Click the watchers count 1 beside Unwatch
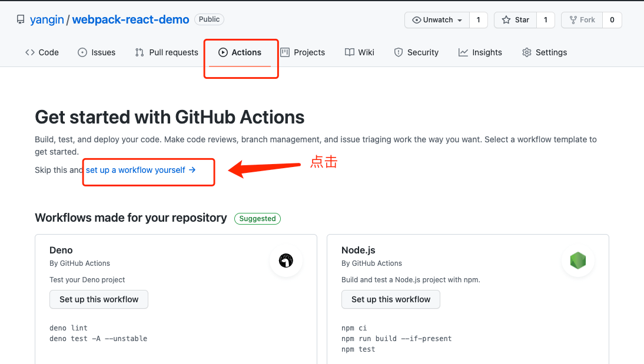The width and height of the screenshot is (644, 364). point(478,20)
